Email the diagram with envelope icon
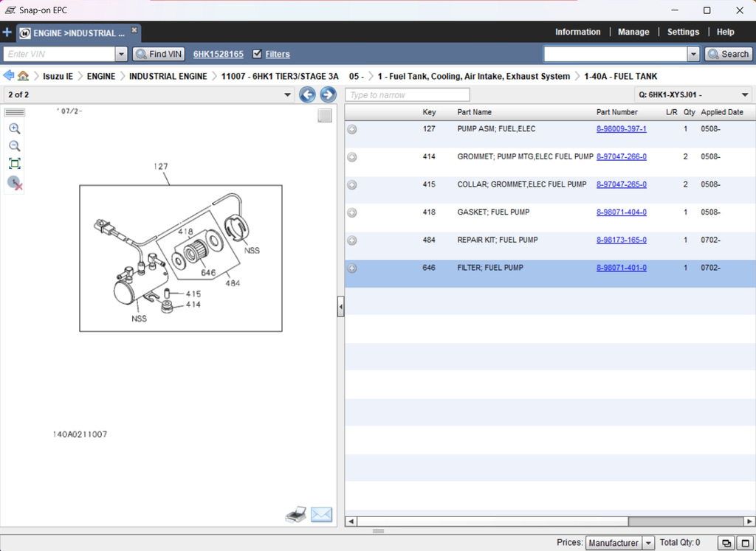The image size is (756, 551). click(321, 514)
